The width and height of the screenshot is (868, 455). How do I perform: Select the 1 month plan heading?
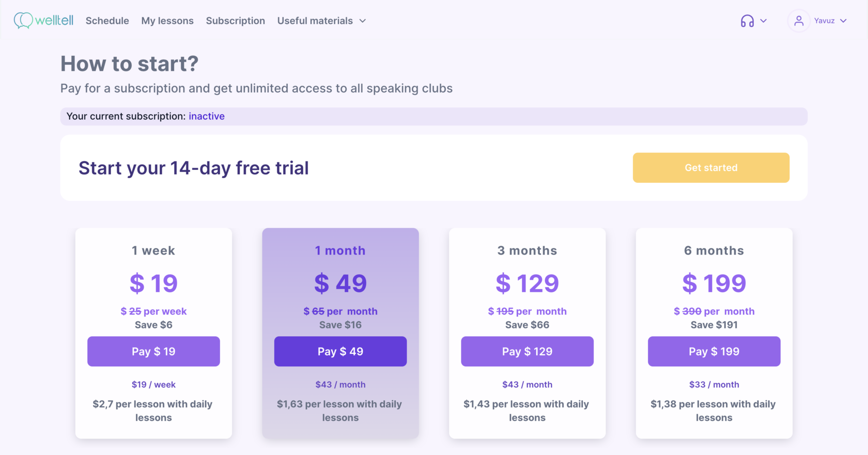(x=340, y=250)
